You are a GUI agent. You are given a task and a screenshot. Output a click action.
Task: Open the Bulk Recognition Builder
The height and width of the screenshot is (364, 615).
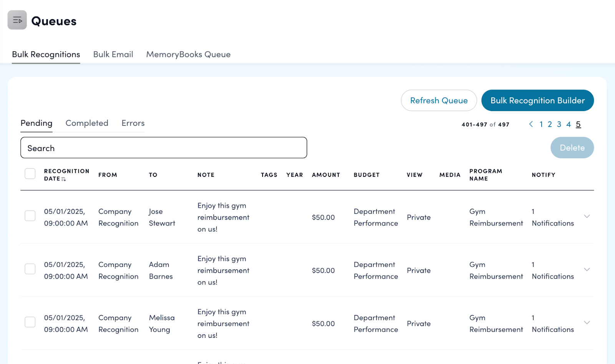coord(537,100)
